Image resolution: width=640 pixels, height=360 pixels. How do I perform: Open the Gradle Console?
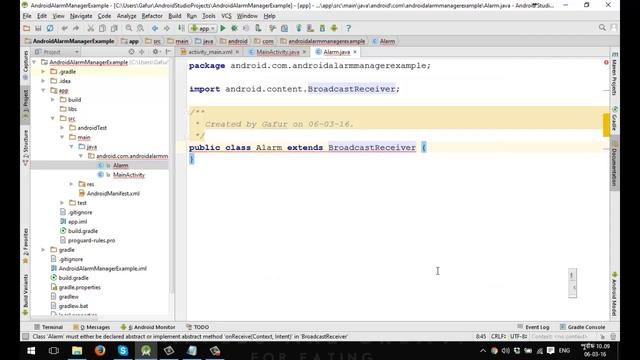pyautogui.click(x=582, y=327)
